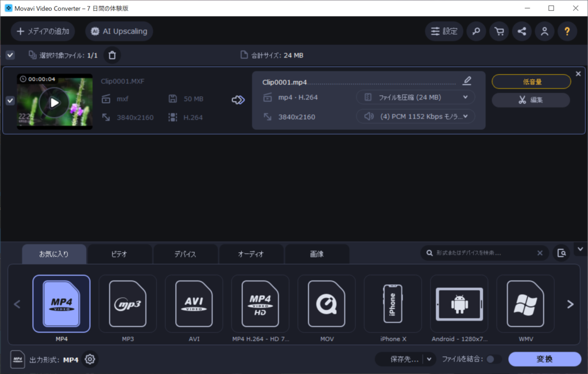Choose the AVI format preset
This screenshot has width=588, height=374.
tap(194, 303)
